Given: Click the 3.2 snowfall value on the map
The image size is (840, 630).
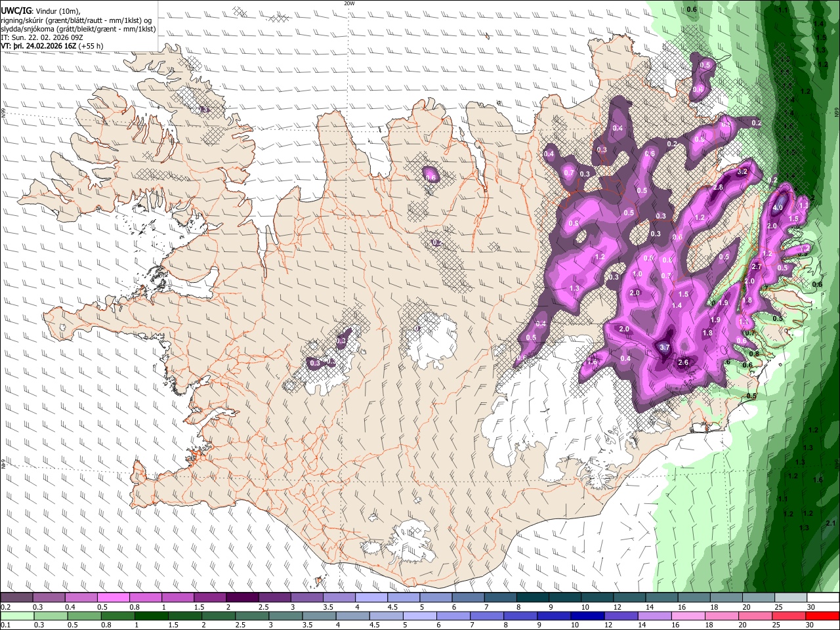Looking at the screenshot, I should [x=743, y=171].
